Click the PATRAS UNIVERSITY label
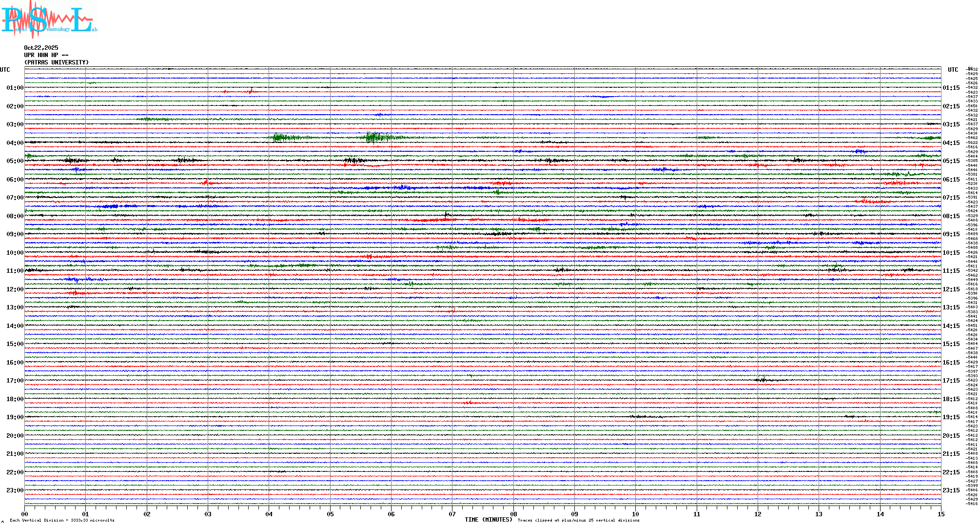Screen dimensions: 980x527 [57, 62]
